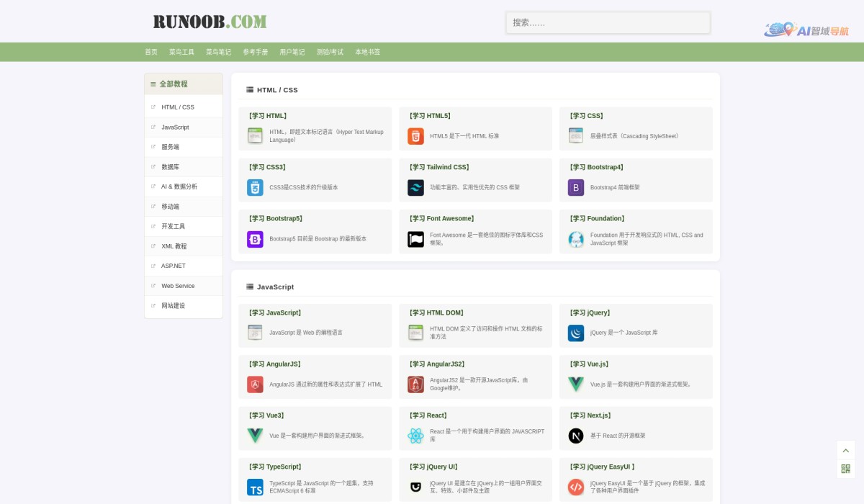Click the Next.js black N icon
The image size is (864, 504).
(575, 436)
